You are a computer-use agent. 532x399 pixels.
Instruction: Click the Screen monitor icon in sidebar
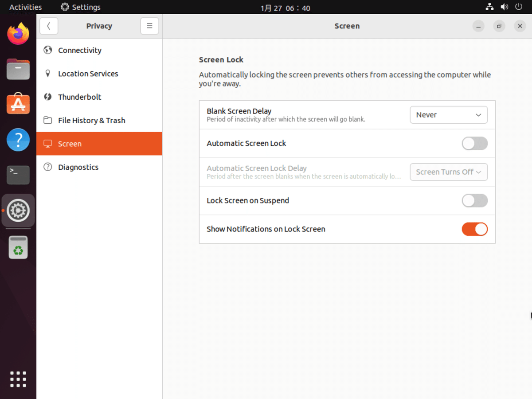coord(48,144)
